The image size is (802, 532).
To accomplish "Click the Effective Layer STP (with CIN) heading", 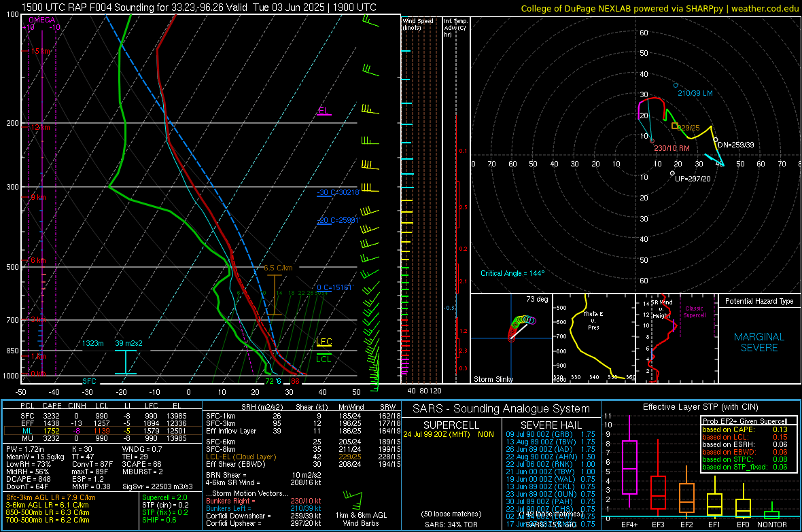I will coord(700,407).
